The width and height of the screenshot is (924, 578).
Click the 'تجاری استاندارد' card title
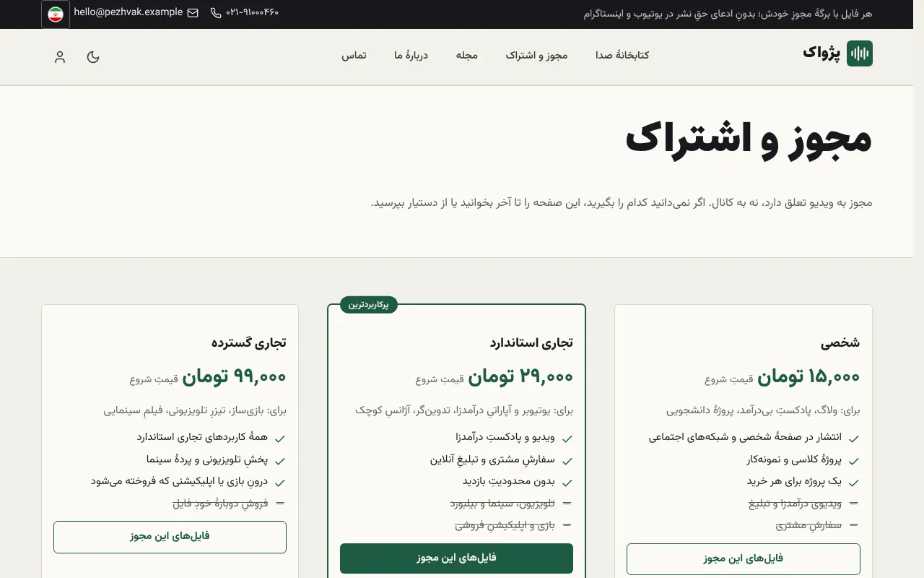531,342
